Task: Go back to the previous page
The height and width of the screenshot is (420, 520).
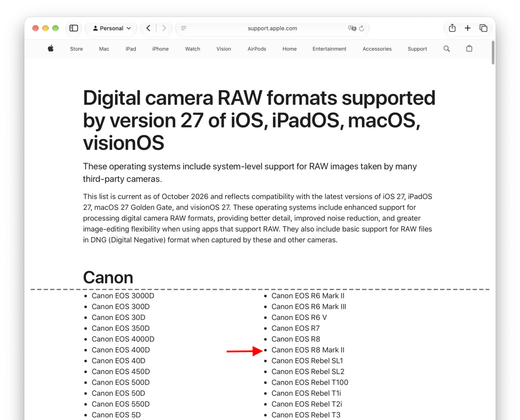Action: tap(148, 28)
